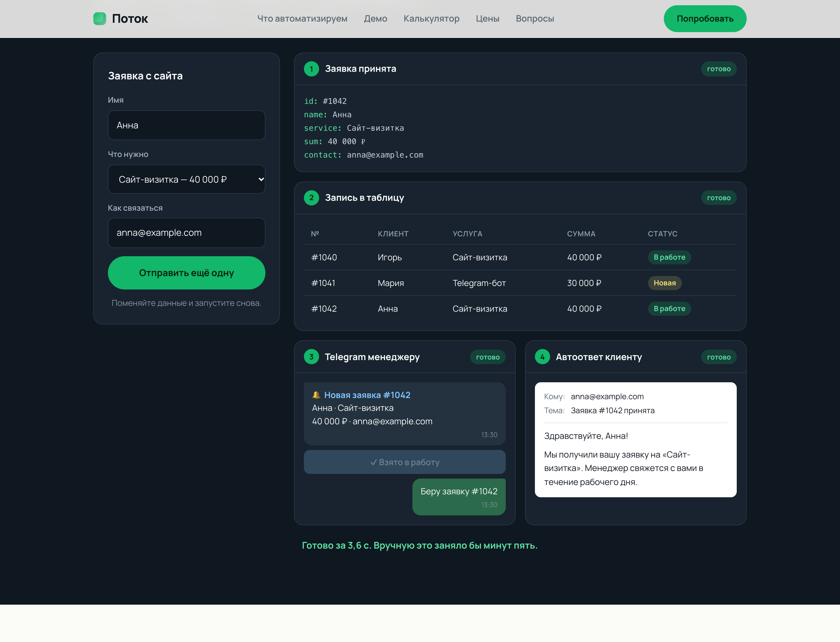840x642 pixels.
Task: Select table row number #1040
Action: pyautogui.click(x=324, y=257)
